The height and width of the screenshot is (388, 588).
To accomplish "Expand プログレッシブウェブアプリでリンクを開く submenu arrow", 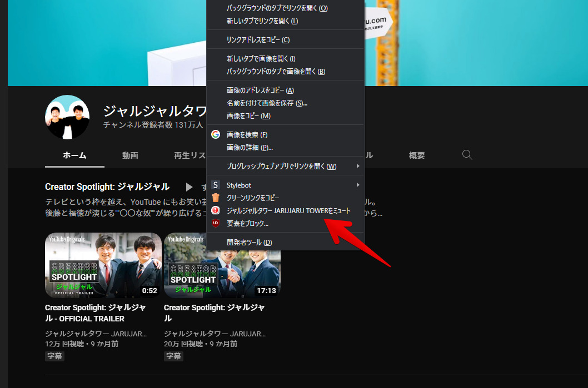I will coord(358,166).
